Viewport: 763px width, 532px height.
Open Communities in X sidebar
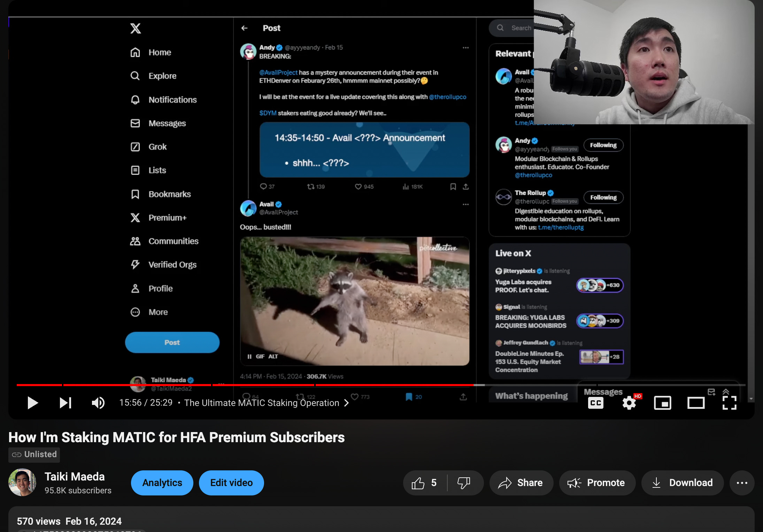[164, 241]
